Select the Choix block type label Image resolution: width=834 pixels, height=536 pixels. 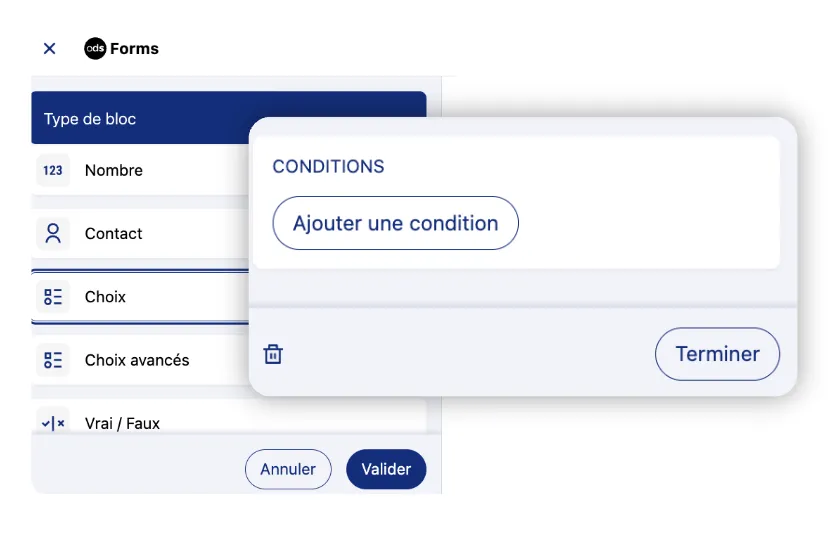(x=105, y=297)
